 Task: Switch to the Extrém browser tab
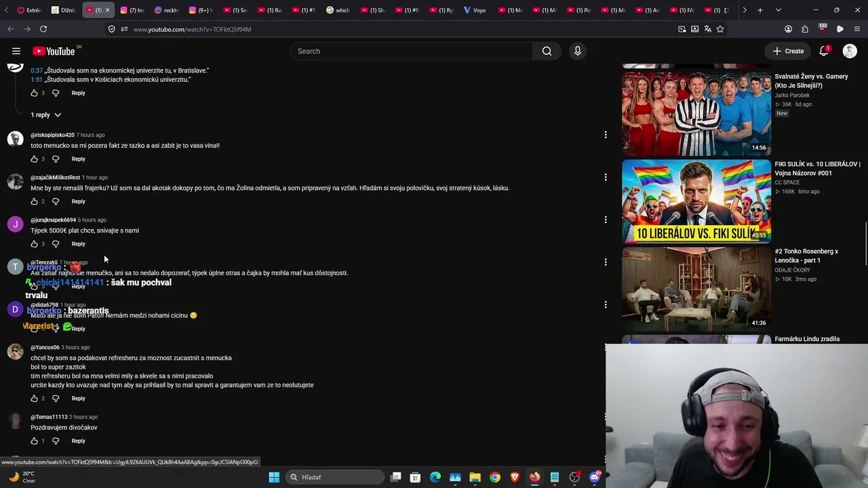click(30, 10)
